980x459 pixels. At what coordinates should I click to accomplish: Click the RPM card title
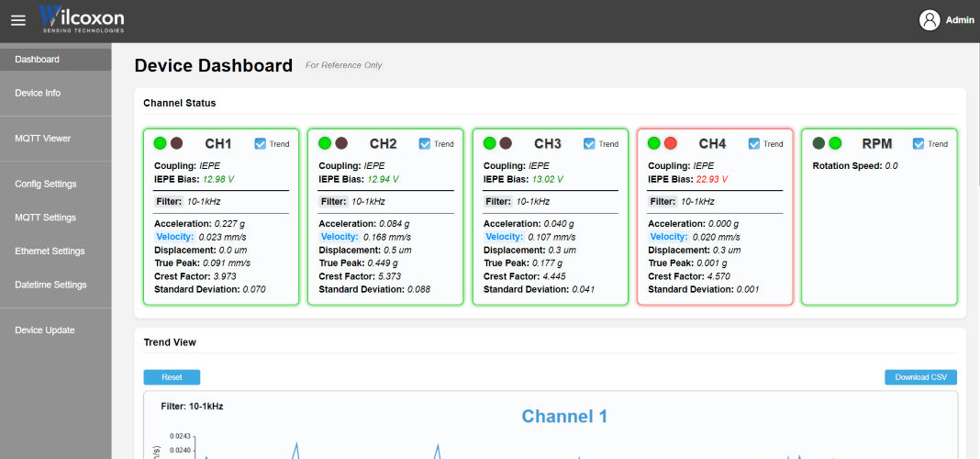pos(877,144)
